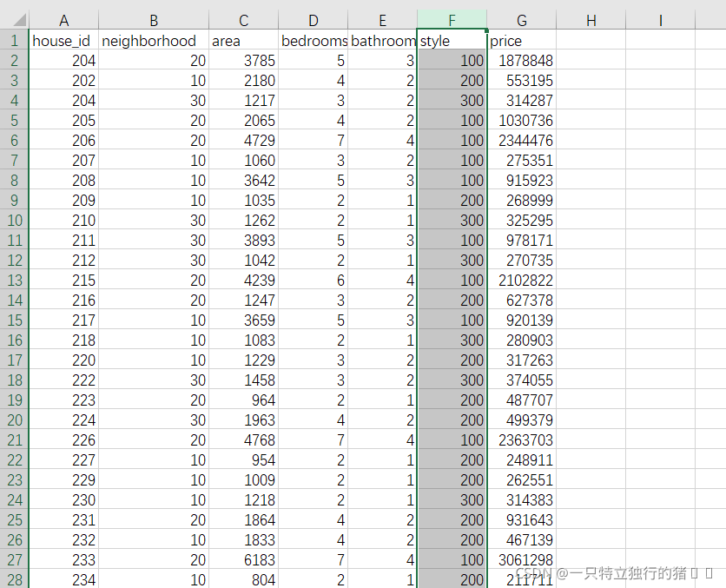Select price cell 915923
The image size is (726, 588).
[521, 180]
